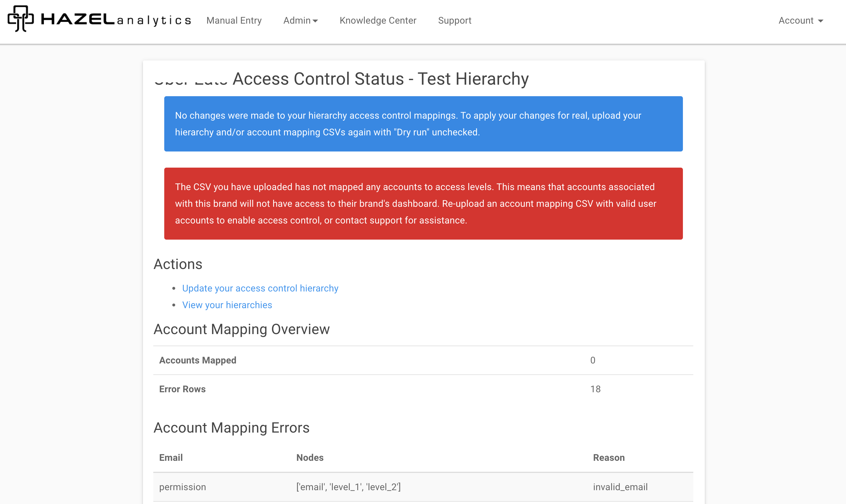
Task: Open View your hierarchies link
Action: [x=227, y=305]
